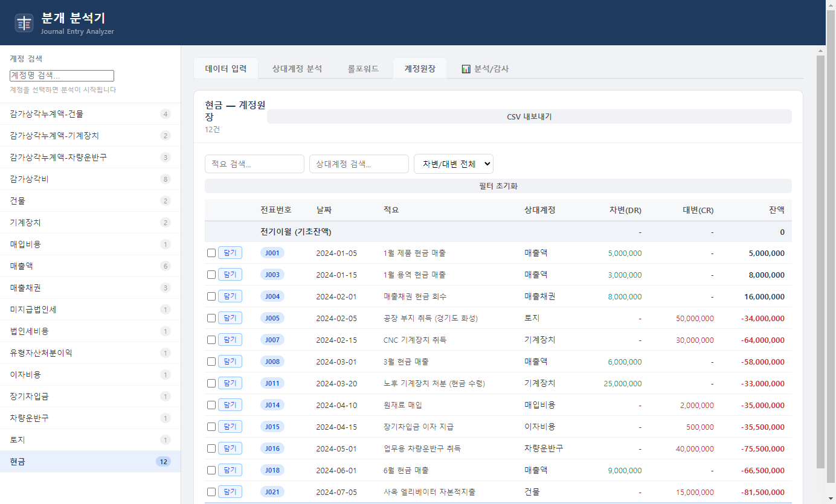
Task: Reset filters with 필터 초기화 button
Action: [498, 186]
